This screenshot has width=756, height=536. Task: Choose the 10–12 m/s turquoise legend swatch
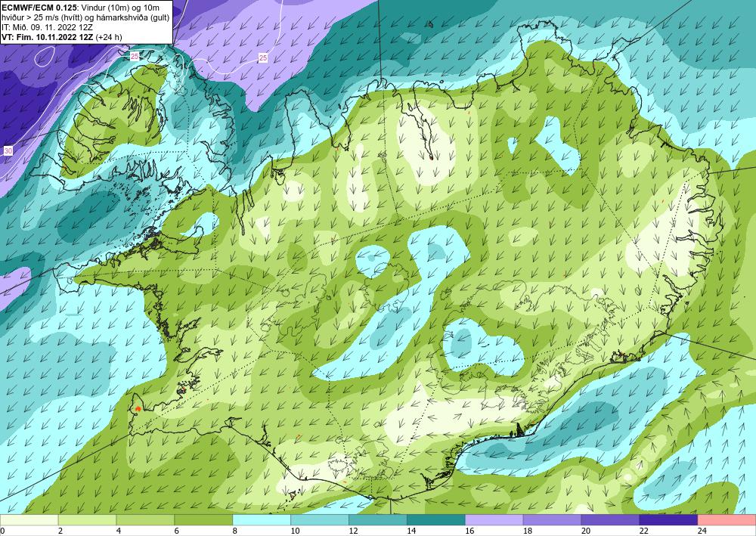tap(320, 520)
